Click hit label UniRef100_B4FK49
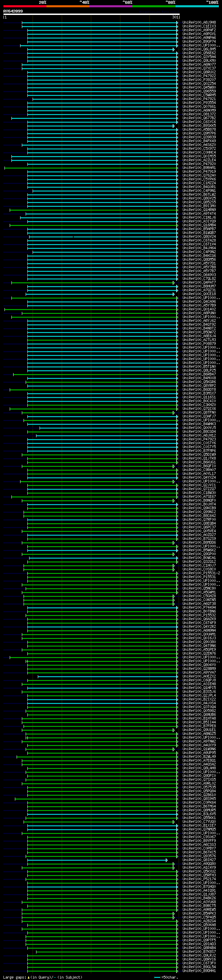222x980 pixels. coord(199,141)
